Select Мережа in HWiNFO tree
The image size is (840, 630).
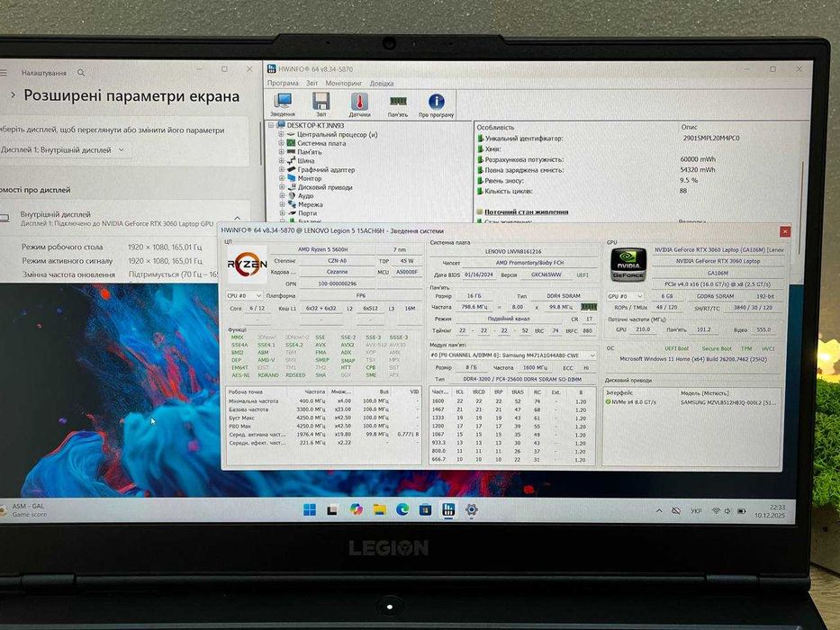(x=311, y=204)
